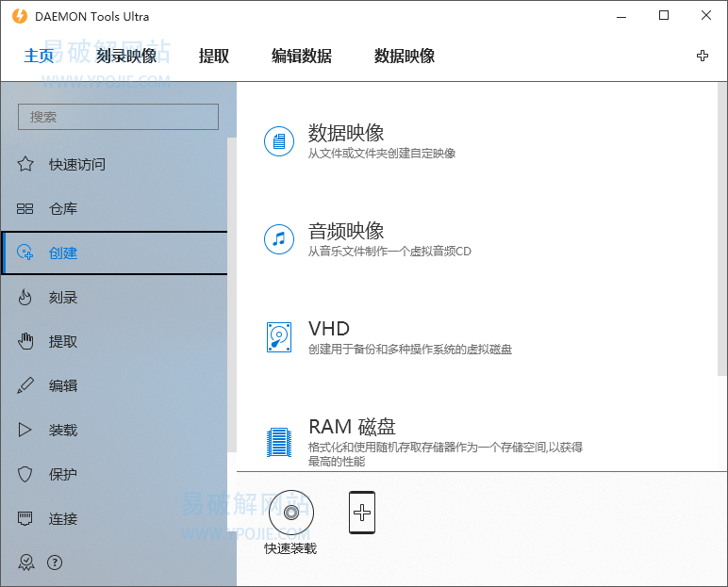The height and width of the screenshot is (587, 728).
Task: Choose 数据映像 create option title
Action: click(x=346, y=133)
